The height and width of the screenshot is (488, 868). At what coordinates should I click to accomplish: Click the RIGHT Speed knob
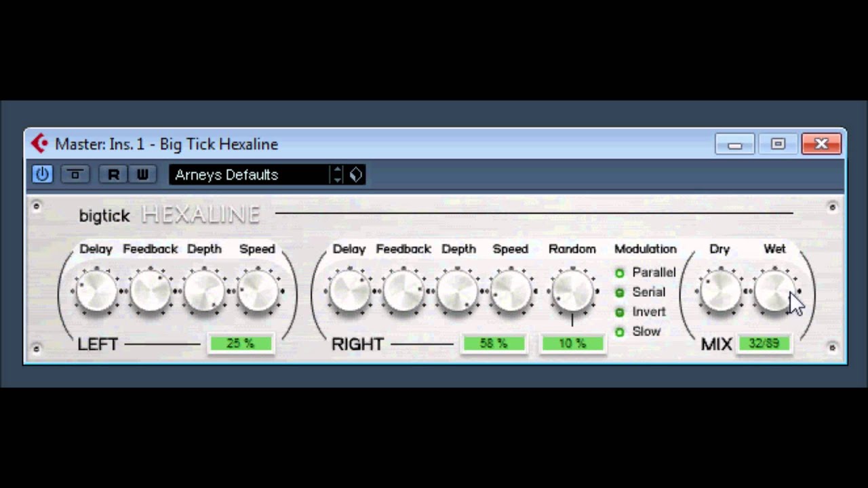pyautogui.click(x=511, y=291)
